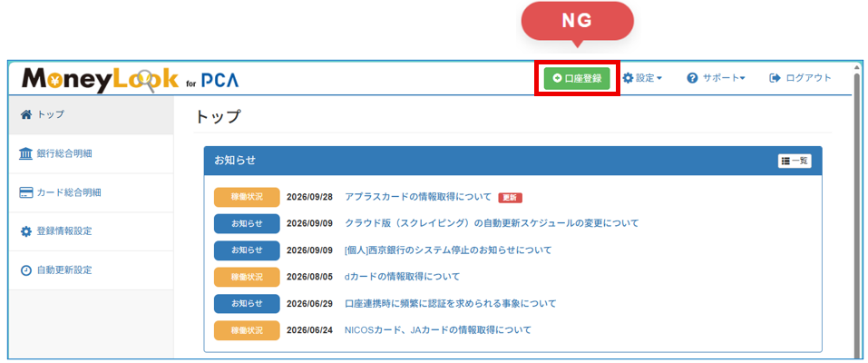Click the 一覧 list button
The height and width of the screenshot is (363, 868).
pyautogui.click(x=795, y=161)
